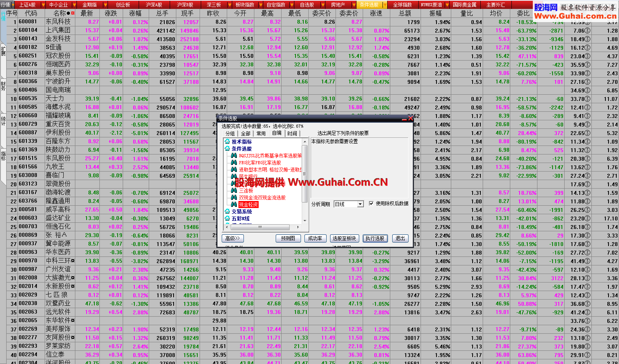Click the formula tree scroll-right arrow
619x364 pixels.
298,227
